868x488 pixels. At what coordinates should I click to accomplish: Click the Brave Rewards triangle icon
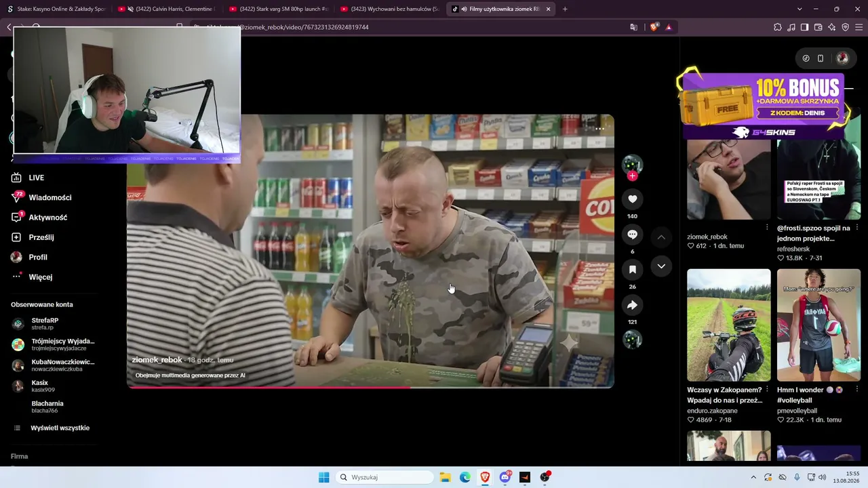pos(669,27)
